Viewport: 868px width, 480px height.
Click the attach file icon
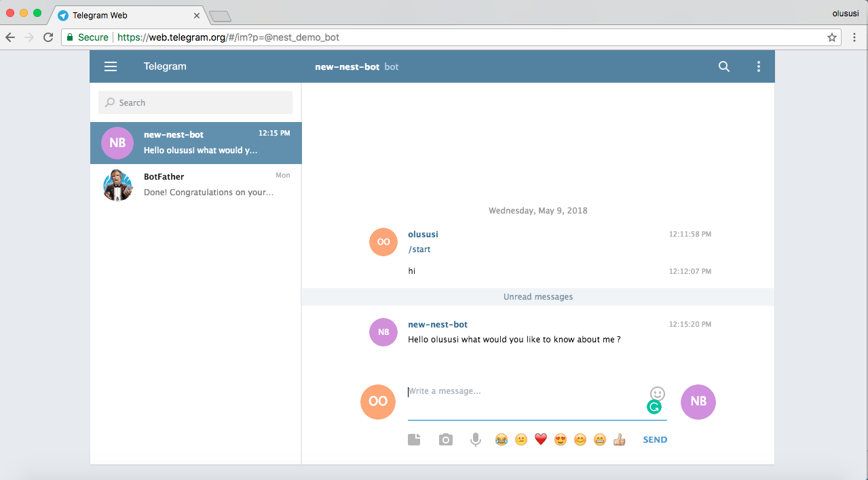click(414, 439)
